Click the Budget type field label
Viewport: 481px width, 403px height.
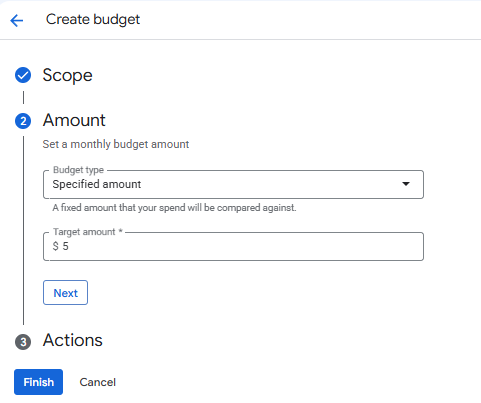(x=79, y=170)
